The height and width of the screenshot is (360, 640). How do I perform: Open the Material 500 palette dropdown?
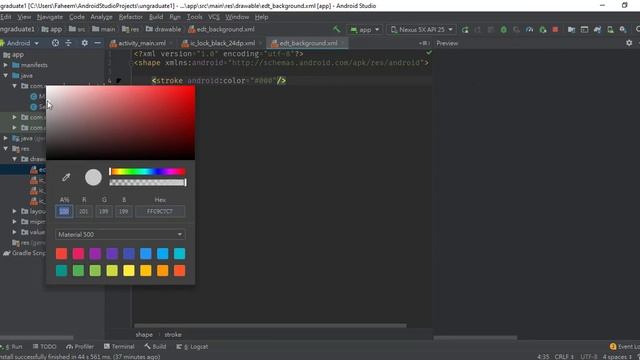pos(120,234)
